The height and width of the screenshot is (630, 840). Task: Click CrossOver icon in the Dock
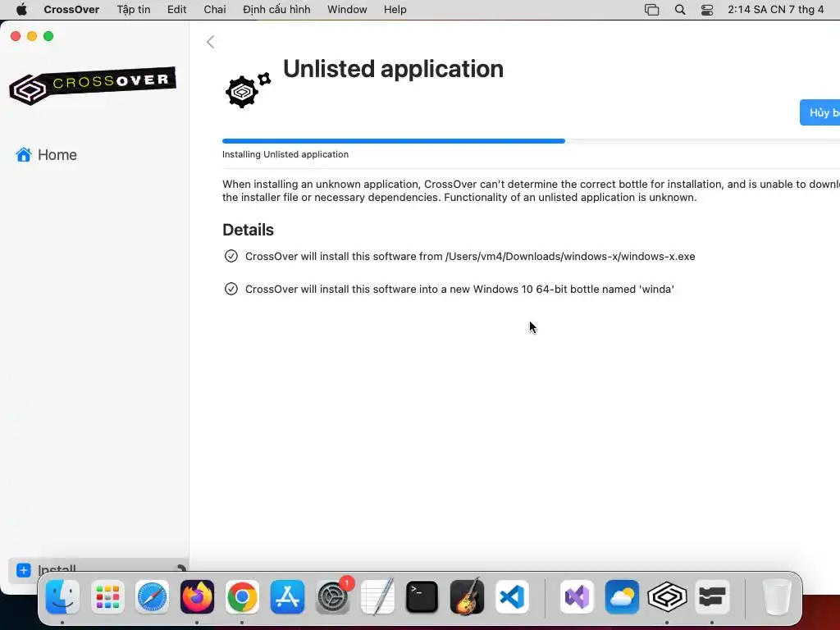pos(667,596)
